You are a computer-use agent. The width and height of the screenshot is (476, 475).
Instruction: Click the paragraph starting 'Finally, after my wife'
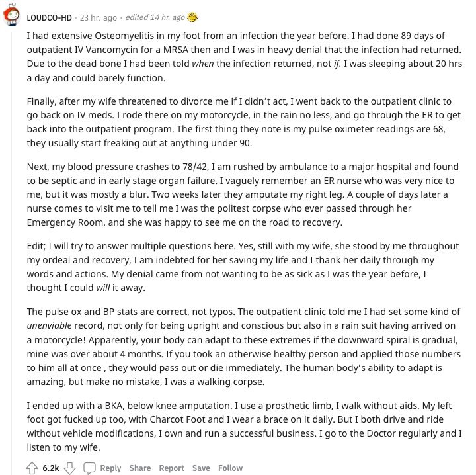tap(244, 122)
